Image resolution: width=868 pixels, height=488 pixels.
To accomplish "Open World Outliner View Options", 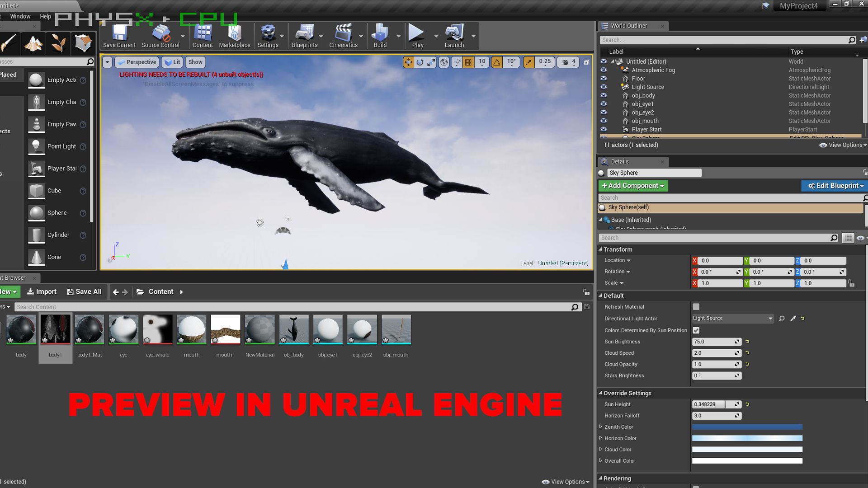I will [x=843, y=145].
